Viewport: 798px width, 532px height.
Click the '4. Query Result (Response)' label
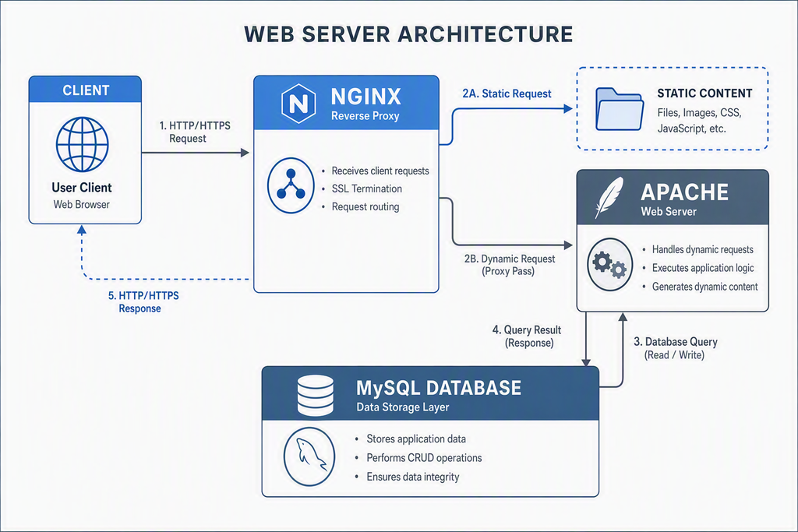527,336
